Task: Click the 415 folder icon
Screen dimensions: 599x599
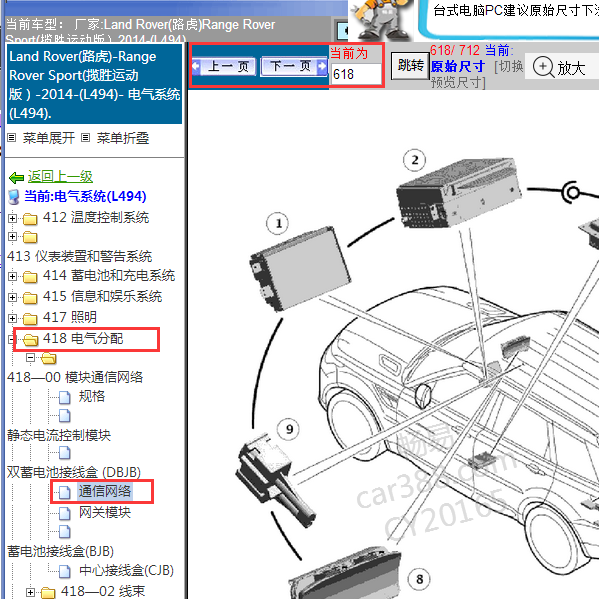Action: point(30,298)
